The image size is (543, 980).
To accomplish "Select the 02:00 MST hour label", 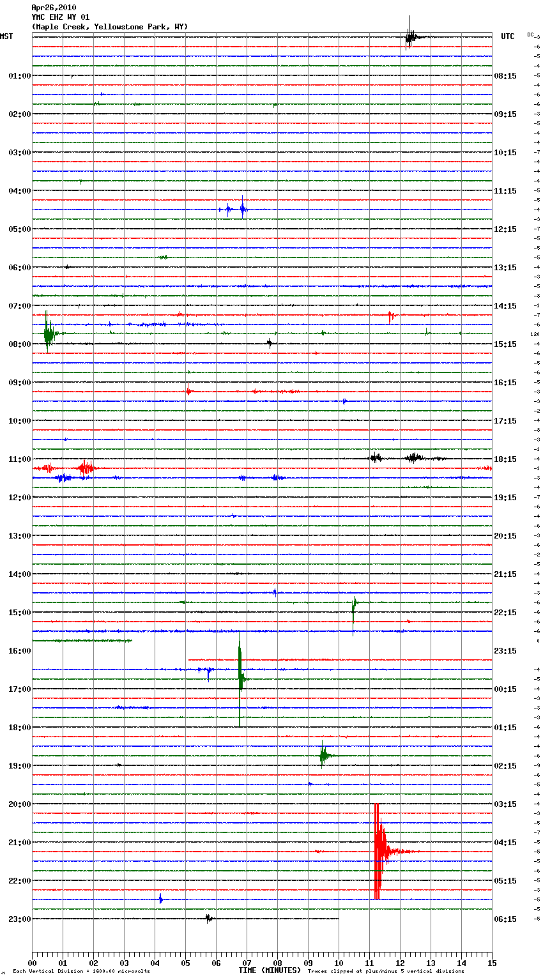I will (19, 114).
